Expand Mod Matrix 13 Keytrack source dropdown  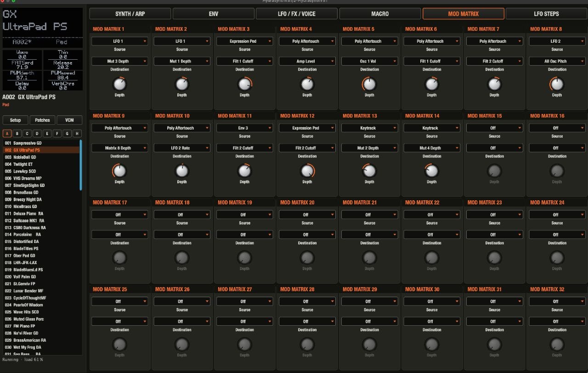click(x=369, y=128)
